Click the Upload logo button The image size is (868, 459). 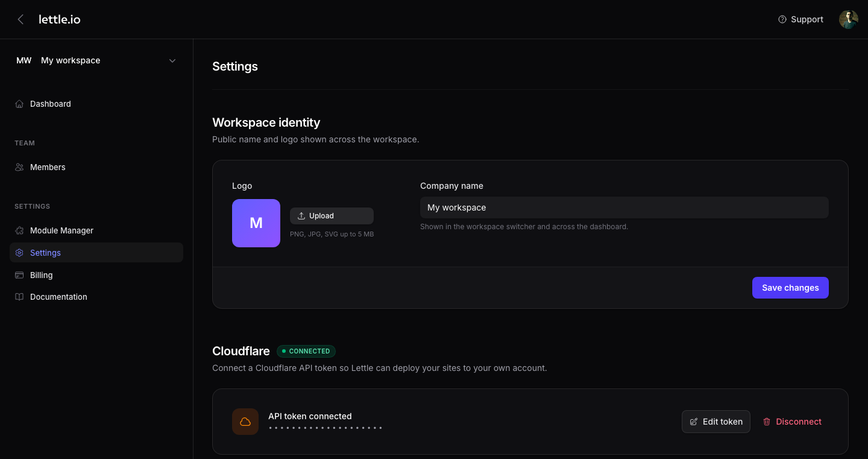[x=332, y=216]
